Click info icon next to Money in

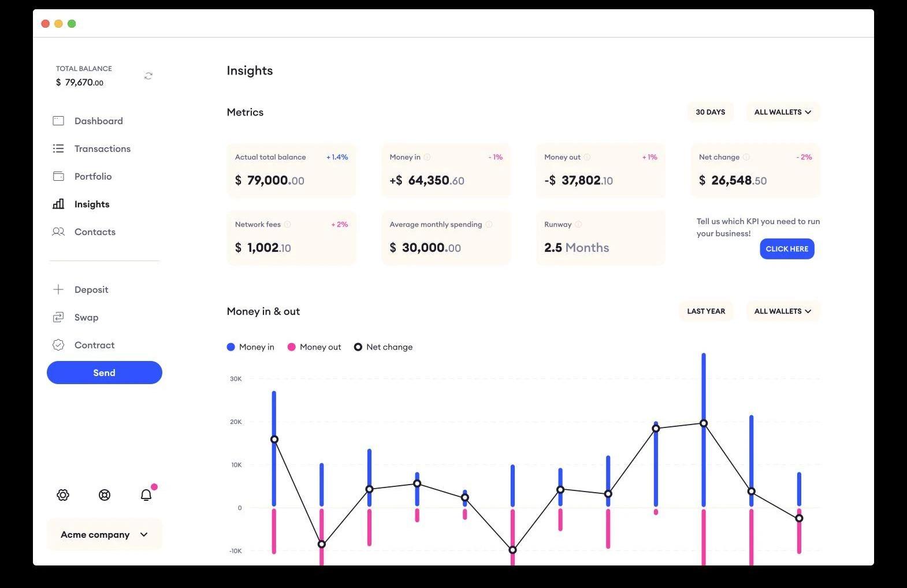[427, 157]
